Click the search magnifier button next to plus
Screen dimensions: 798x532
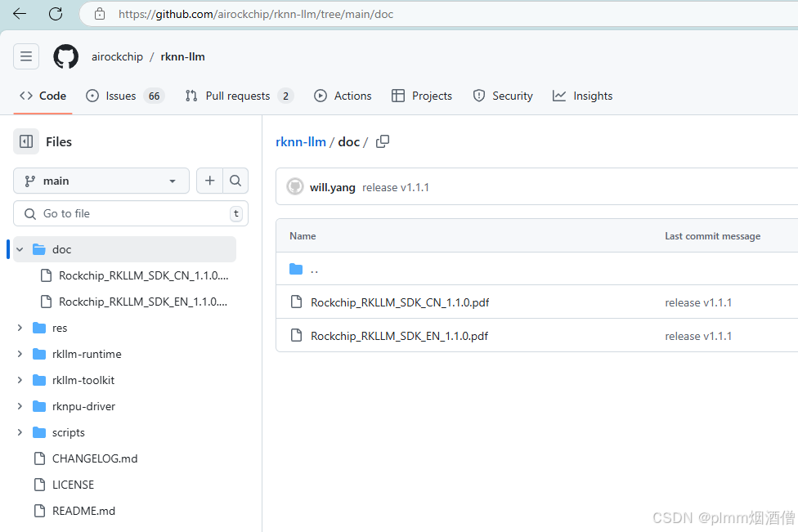pyautogui.click(x=235, y=181)
